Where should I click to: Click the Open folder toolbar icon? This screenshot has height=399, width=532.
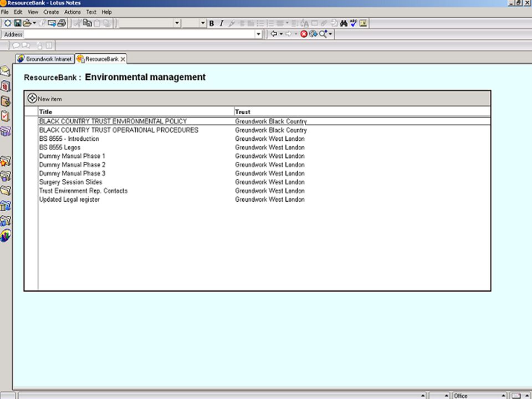point(27,23)
